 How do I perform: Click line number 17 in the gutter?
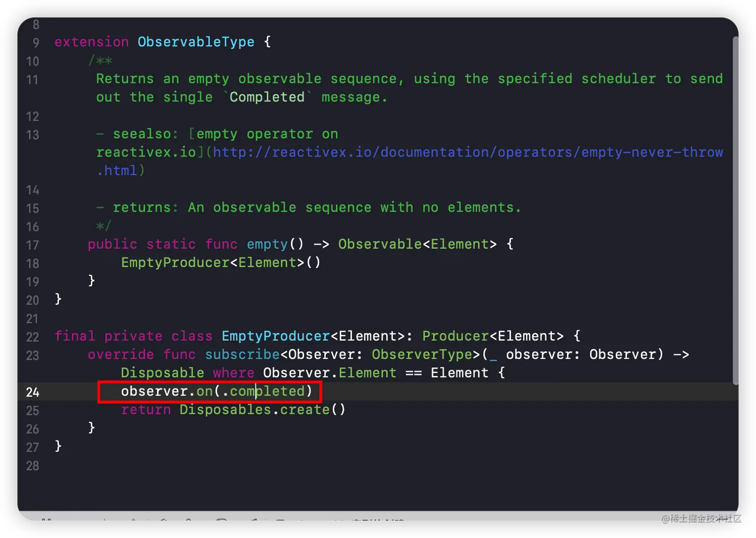(x=32, y=245)
